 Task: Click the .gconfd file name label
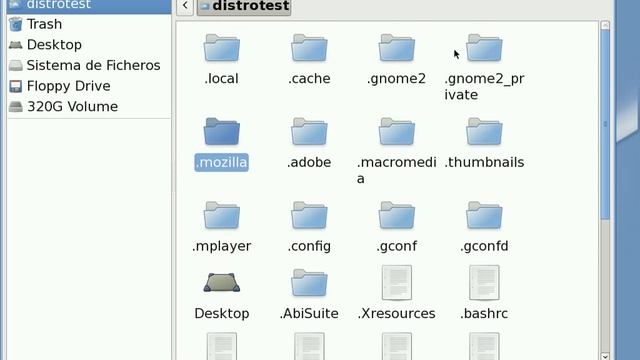(484, 246)
